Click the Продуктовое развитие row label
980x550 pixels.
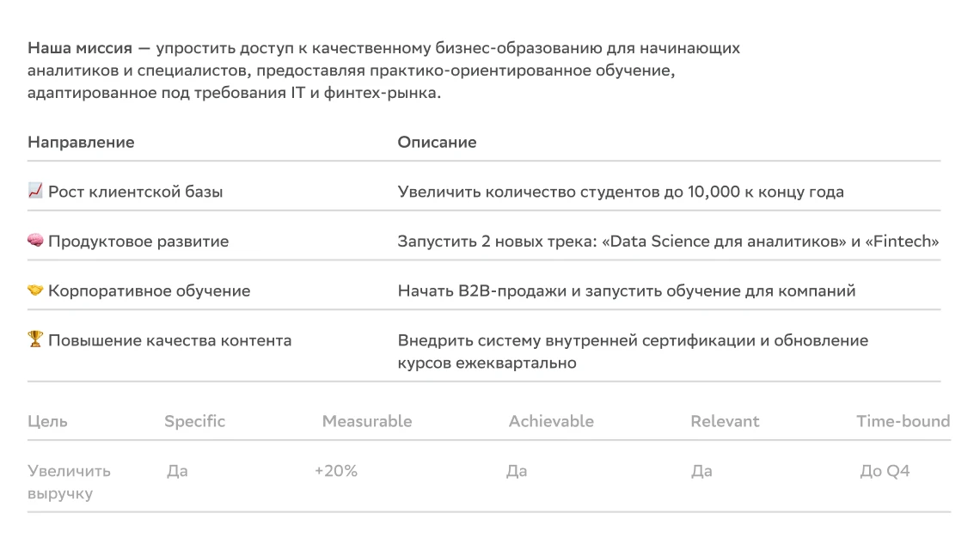point(138,241)
